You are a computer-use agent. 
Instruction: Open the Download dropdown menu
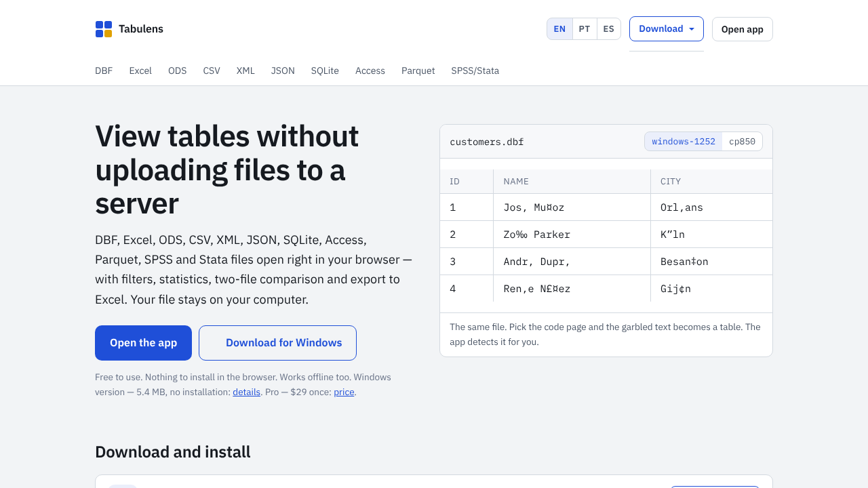tap(667, 29)
